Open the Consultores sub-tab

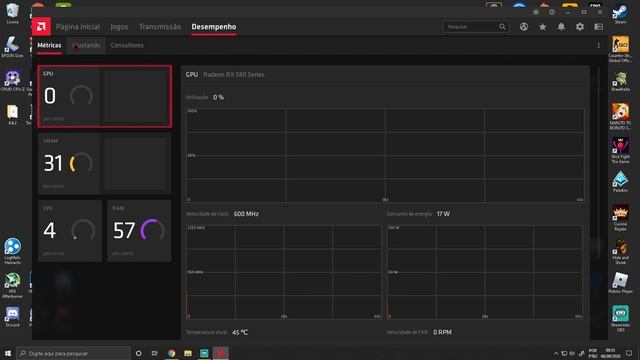(127, 45)
